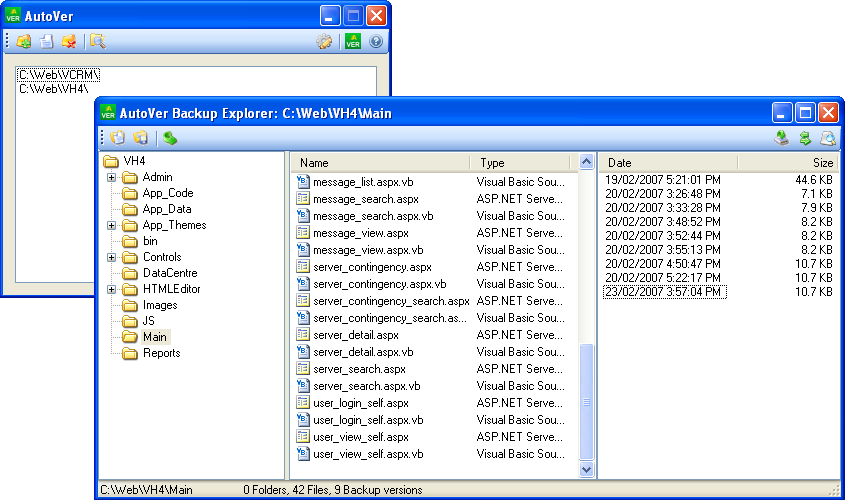Open the gear settings icon in AutoVer toolbar
This screenshot has width=846, height=500.
click(x=324, y=42)
